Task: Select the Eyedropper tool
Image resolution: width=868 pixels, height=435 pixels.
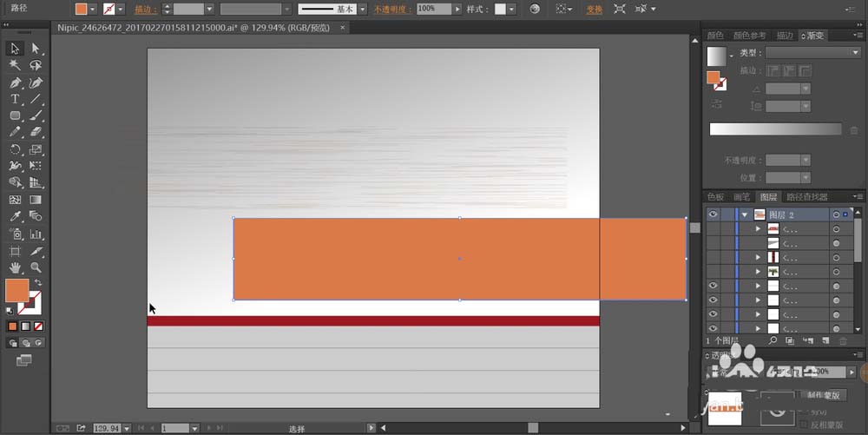Action: click(x=15, y=216)
